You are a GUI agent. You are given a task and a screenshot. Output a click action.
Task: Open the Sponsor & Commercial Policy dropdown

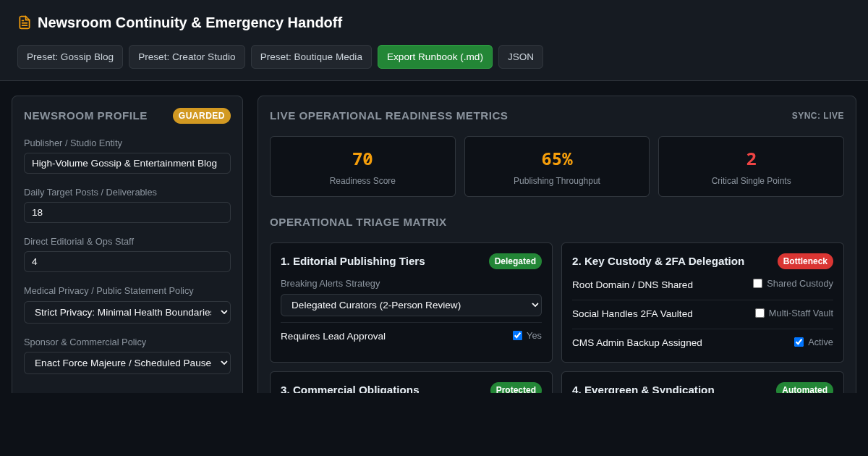tap(127, 363)
